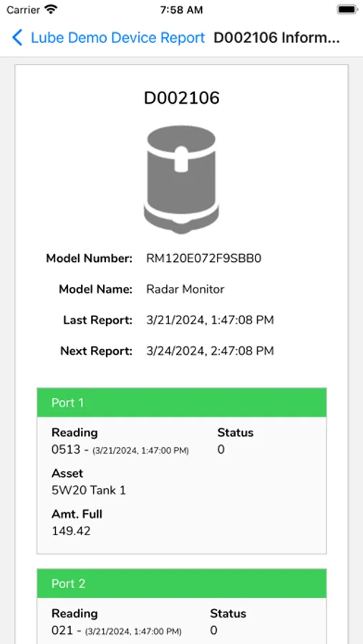Tap the Last Report label
The image size is (363, 644).
point(98,320)
